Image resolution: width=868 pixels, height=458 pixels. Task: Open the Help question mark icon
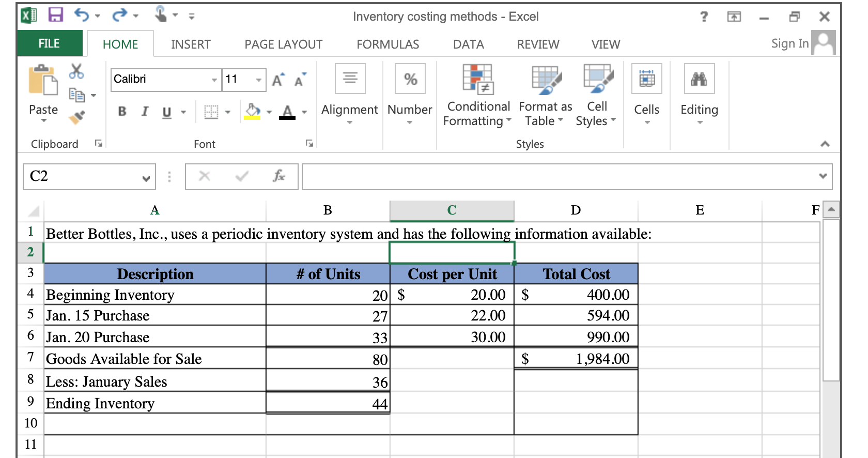tap(704, 17)
